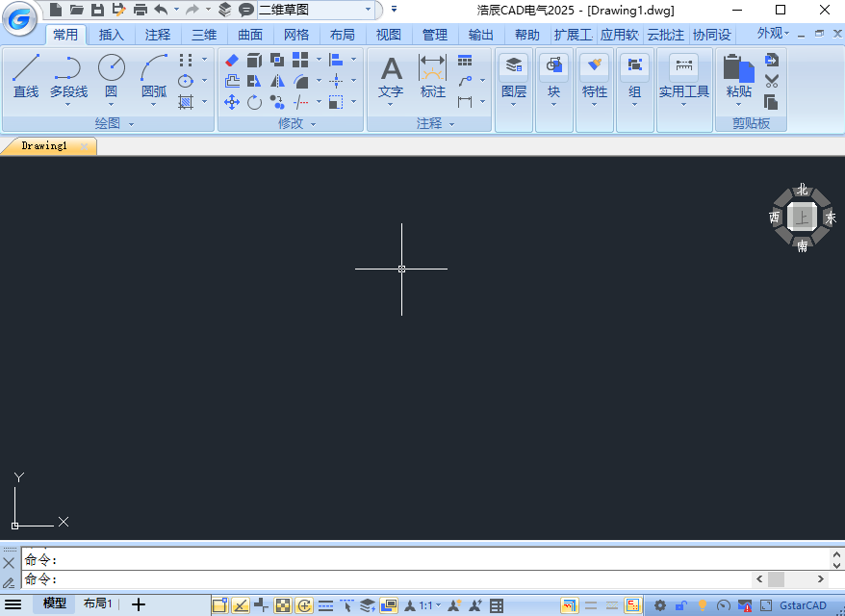Click the bottom 命令: input line
Screen dimensions: 845x616
click(x=386, y=579)
